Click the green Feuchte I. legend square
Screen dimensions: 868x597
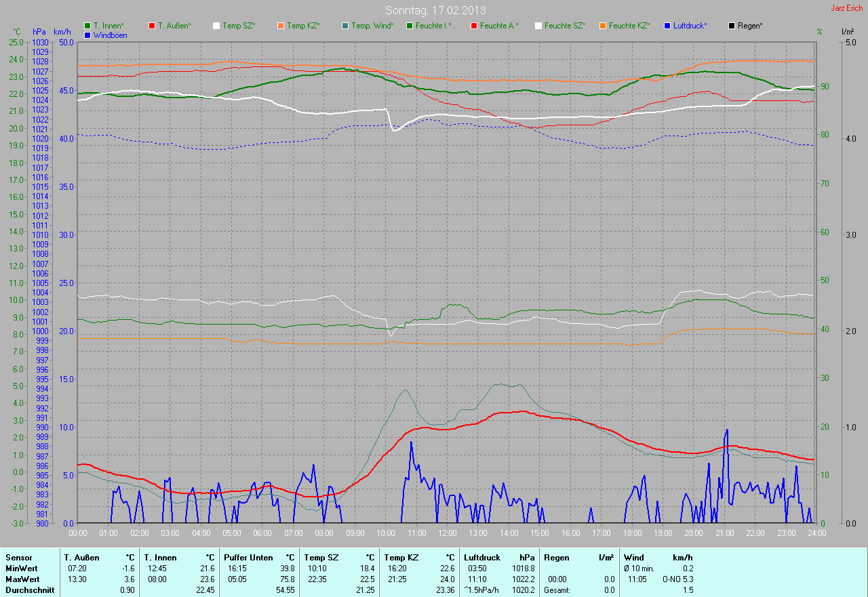(410, 26)
